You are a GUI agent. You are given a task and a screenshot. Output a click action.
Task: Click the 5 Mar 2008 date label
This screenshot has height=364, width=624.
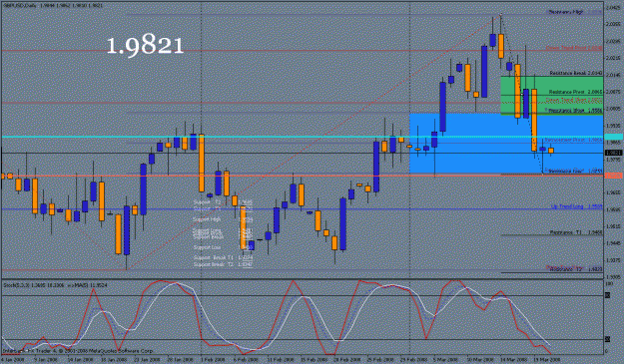pyautogui.click(x=446, y=359)
